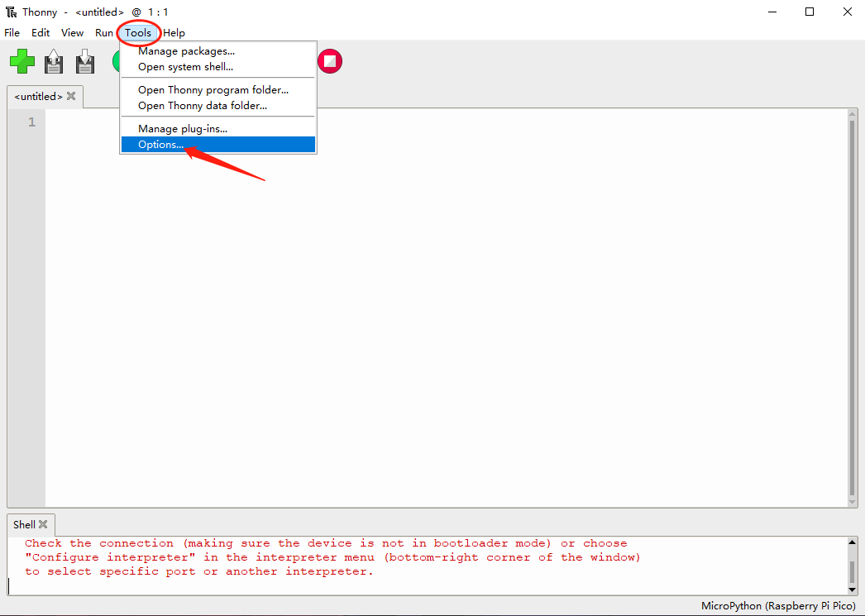Open MicroPython (Raspberry Pi Pico) interpreter menu
The width and height of the screenshot is (865, 616).
click(x=778, y=605)
